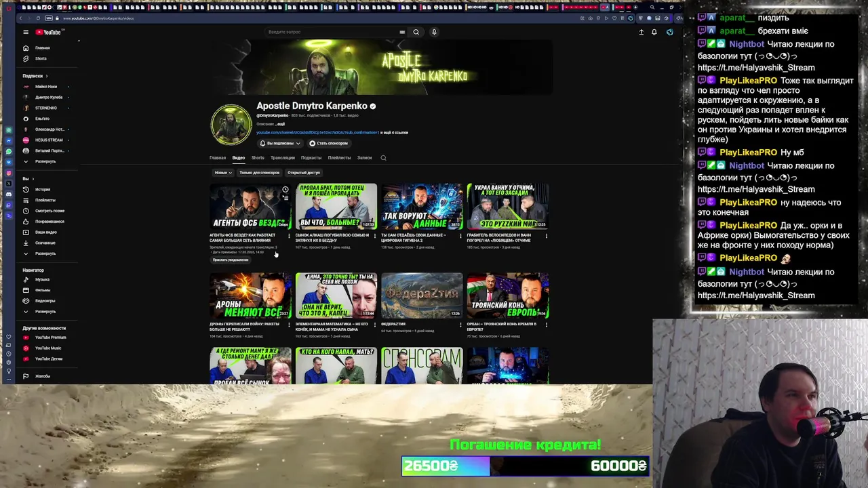Switch to the channel Главная tab

point(218,158)
